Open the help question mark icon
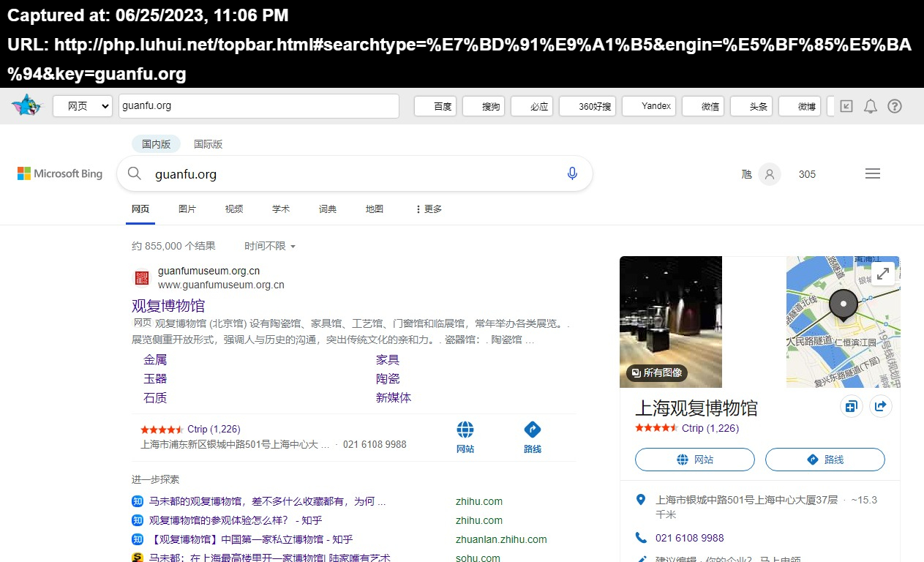Image resolution: width=924 pixels, height=562 pixels. [x=895, y=106]
